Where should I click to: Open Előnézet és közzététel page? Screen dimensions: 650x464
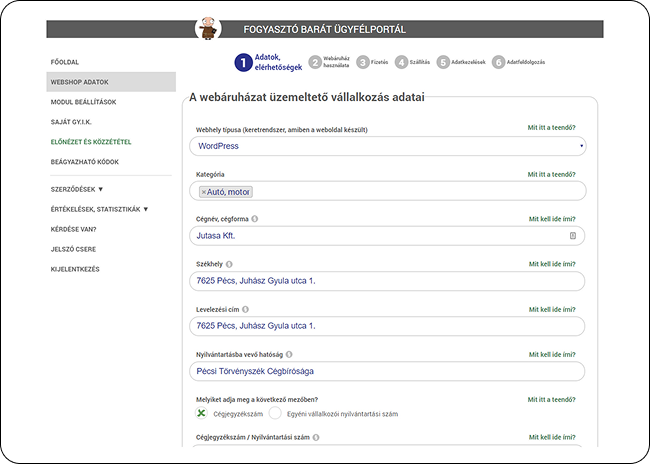[91, 142]
